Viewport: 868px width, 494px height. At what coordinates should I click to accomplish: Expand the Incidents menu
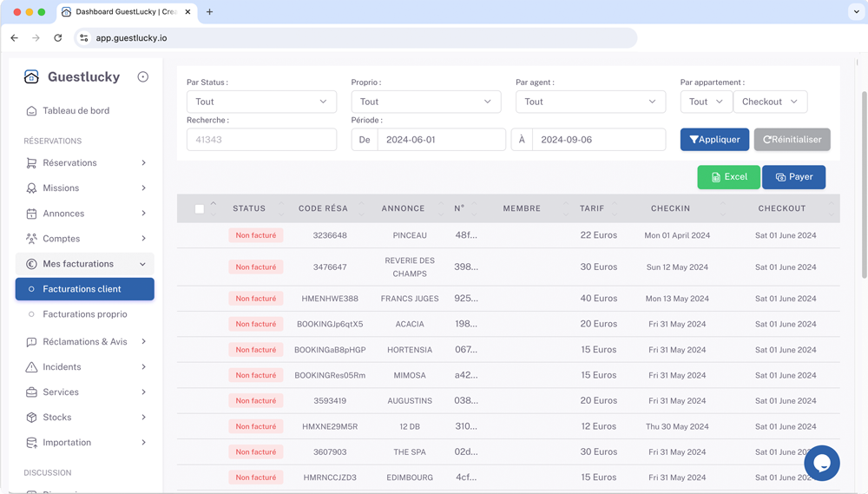tap(143, 367)
